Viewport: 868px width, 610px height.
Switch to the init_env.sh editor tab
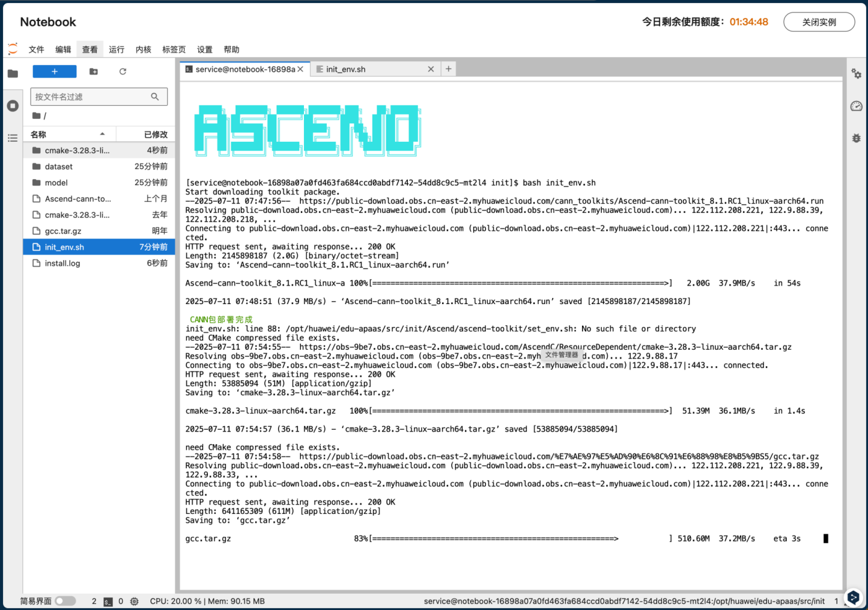point(375,69)
